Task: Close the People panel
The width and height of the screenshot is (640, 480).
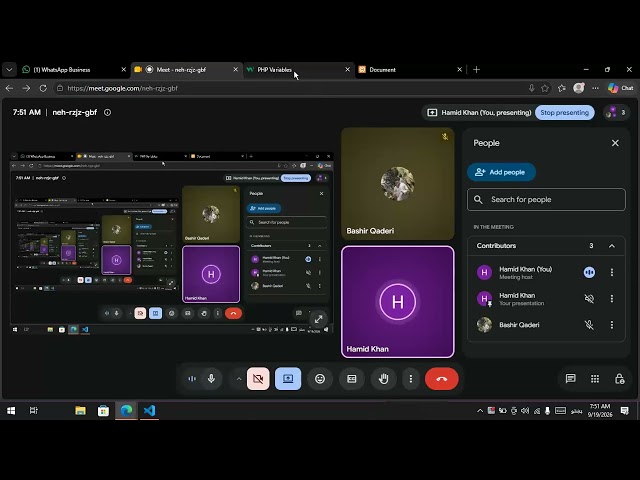Action: pos(615,143)
